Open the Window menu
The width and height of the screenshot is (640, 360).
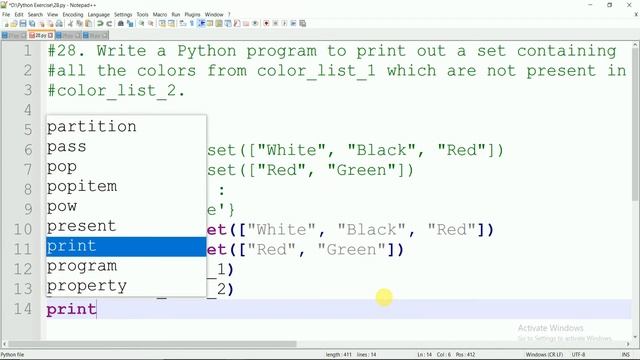(x=214, y=14)
